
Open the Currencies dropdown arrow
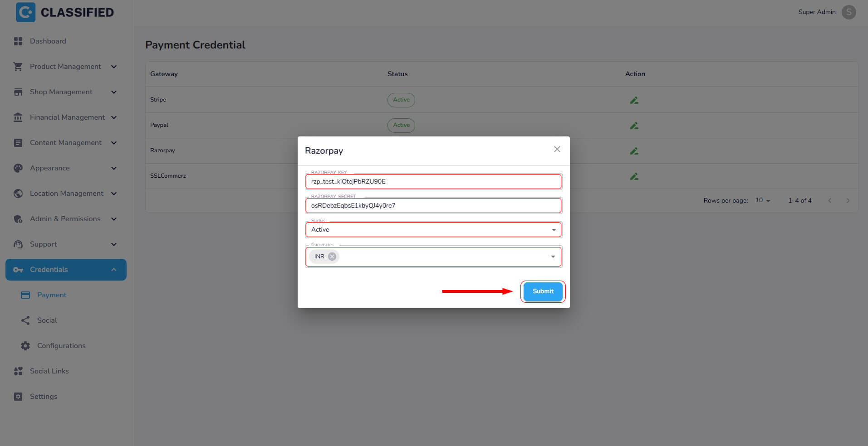pos(553,257)
